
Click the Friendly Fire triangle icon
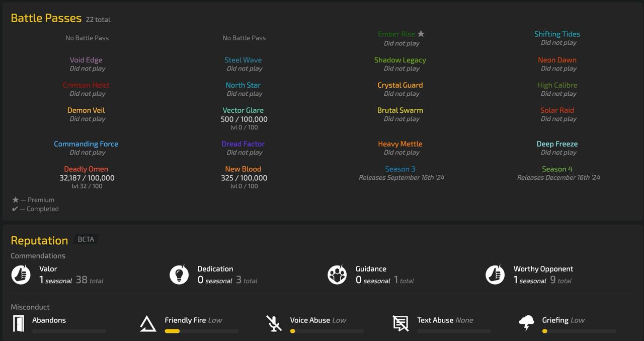pos(148,323)
